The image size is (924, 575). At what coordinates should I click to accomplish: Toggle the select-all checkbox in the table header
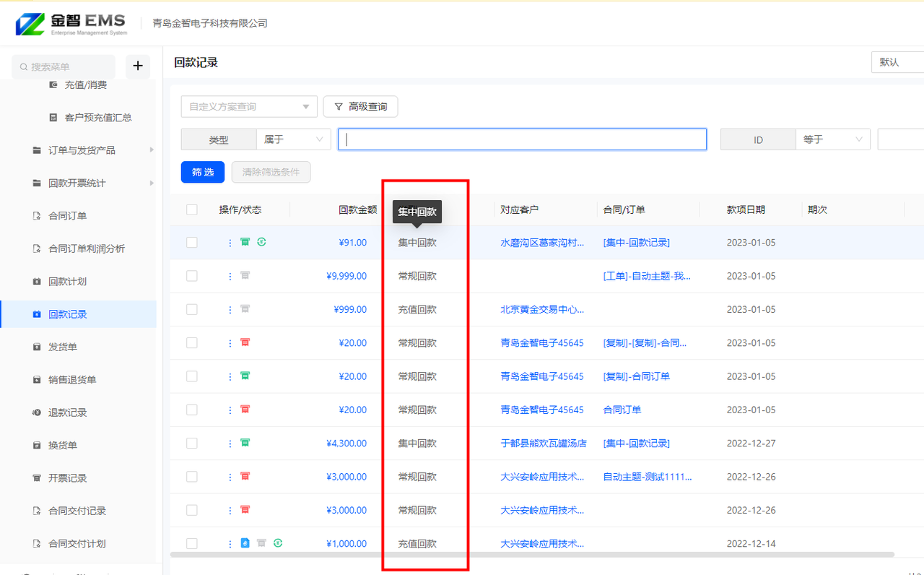click(191, 209)
